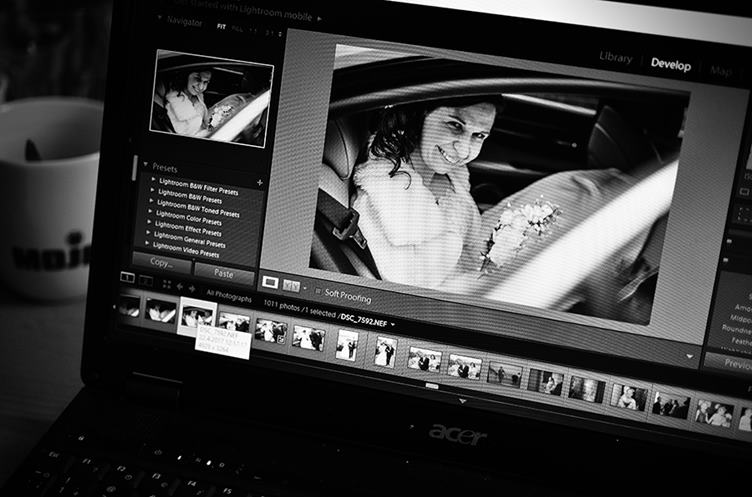Create new preset with plus icon
752x497 pixels.
[260, 183]
